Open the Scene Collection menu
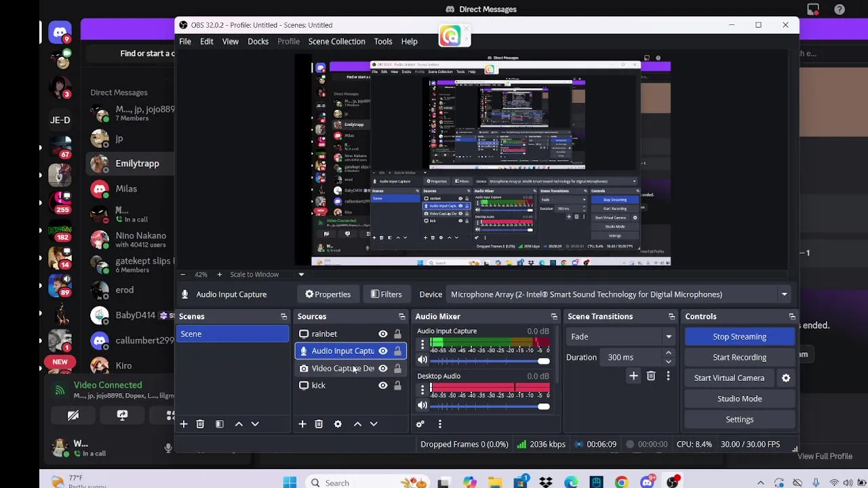Screen dimensions: 868x488 (336, 41)
